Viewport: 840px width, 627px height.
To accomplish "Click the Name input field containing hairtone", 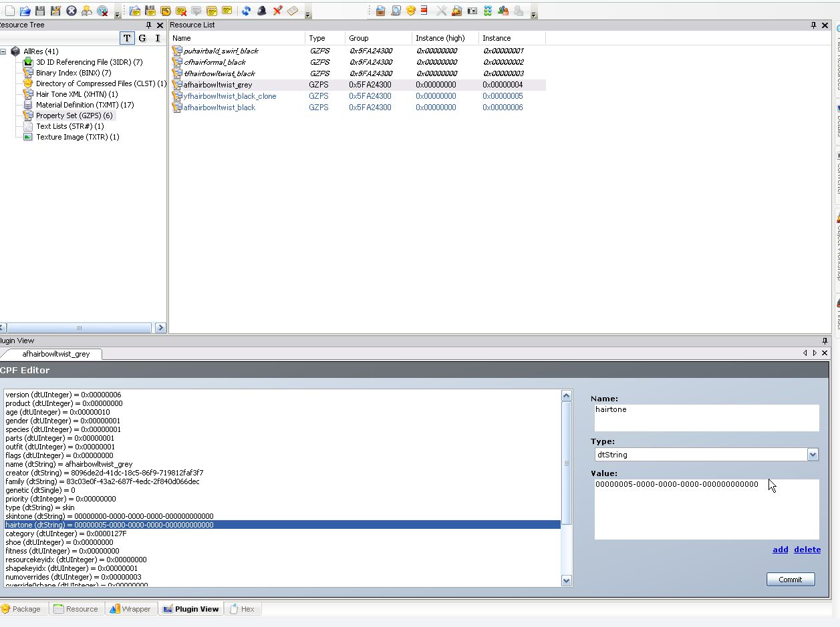I will pyautogui.click(x=706, y=418).
